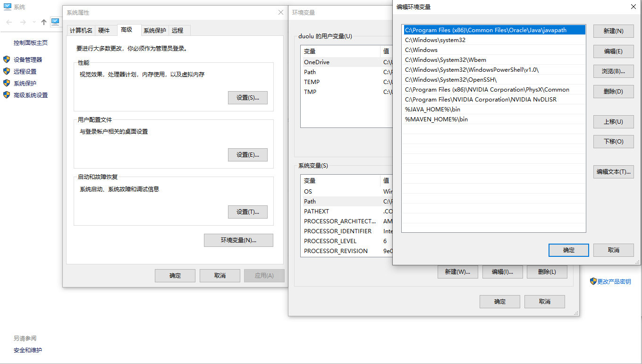Select System32\OpenSSH path entry

click(x=494, y=79)
